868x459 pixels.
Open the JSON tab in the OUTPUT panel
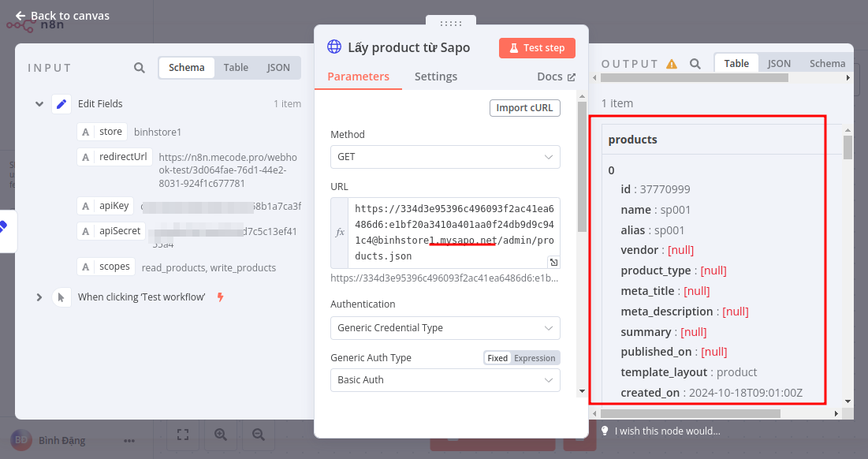[x=779, y=62]
